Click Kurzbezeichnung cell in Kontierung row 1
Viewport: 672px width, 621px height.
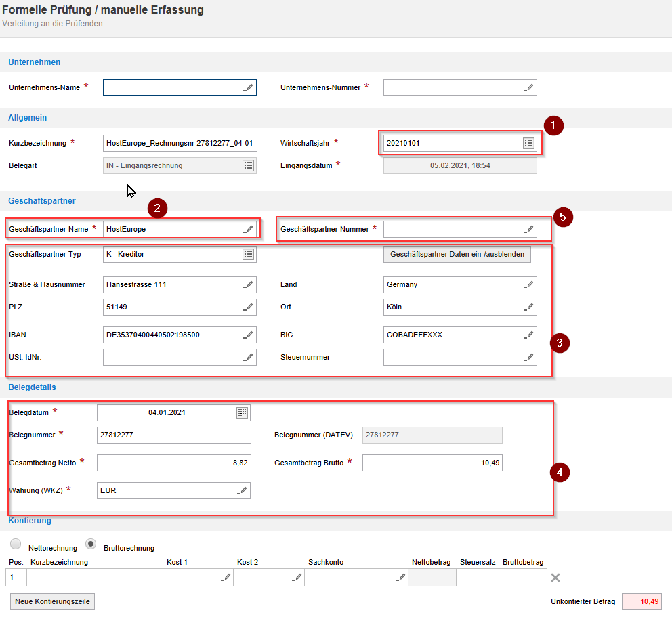coord(95,578)
